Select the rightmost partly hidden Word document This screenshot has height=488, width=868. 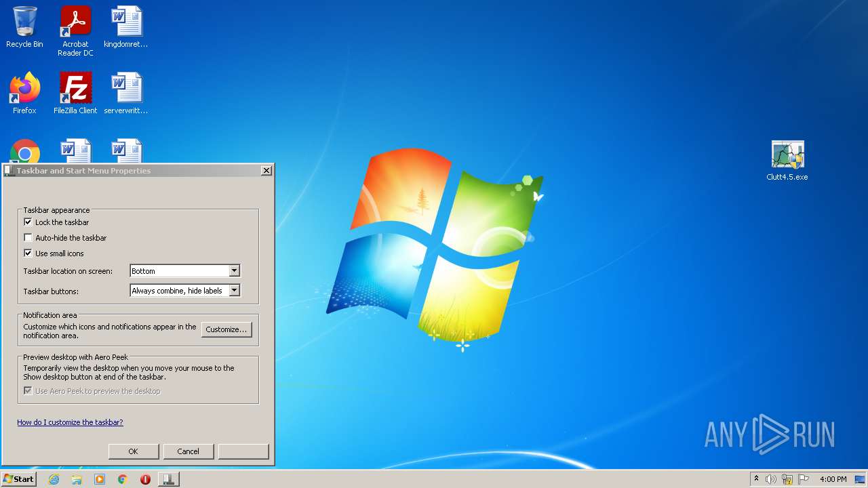click(x=126, y=150)
